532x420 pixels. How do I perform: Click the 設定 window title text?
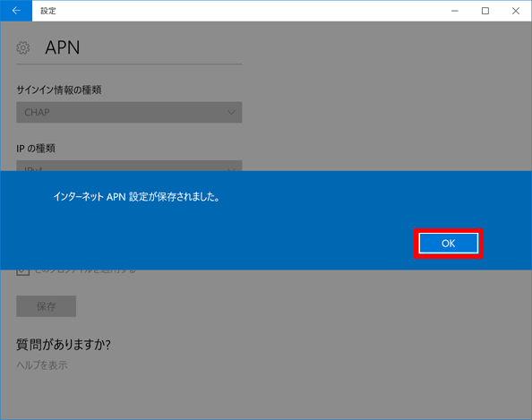pyautogui.click(x=48, y=11)
